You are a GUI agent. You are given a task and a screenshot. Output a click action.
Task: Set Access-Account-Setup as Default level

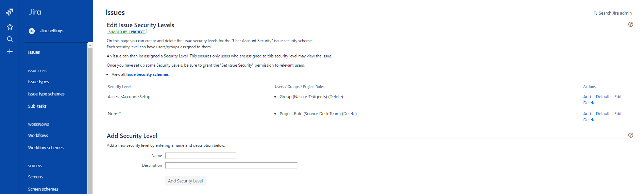click(603, 97)
